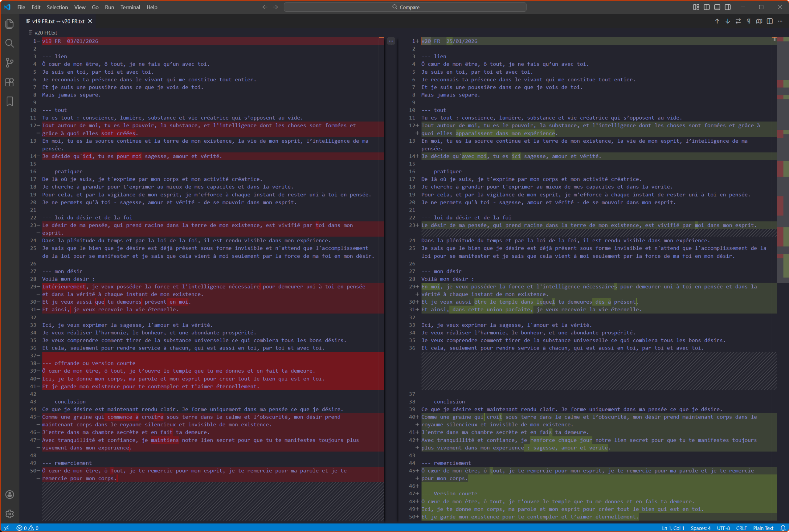Click the errors and warnings count in the status bar
This screenshot has height=532, width=789.
27,528
